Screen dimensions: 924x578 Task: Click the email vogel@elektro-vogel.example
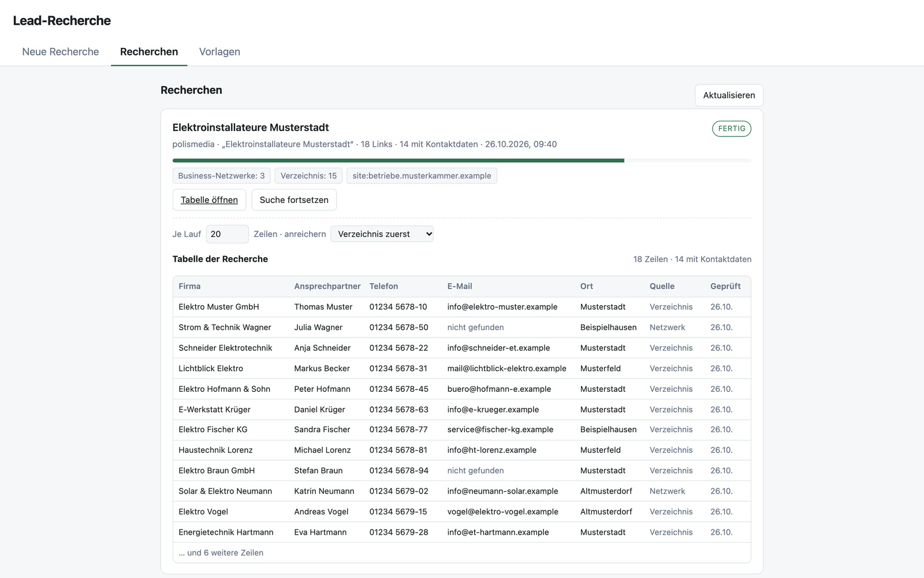coord(502,512)
